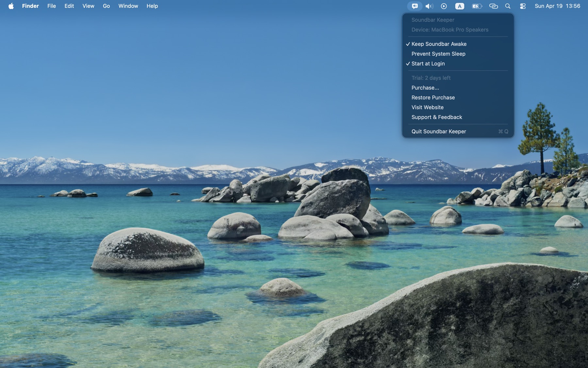Open Control Center icon

(523, 6)
